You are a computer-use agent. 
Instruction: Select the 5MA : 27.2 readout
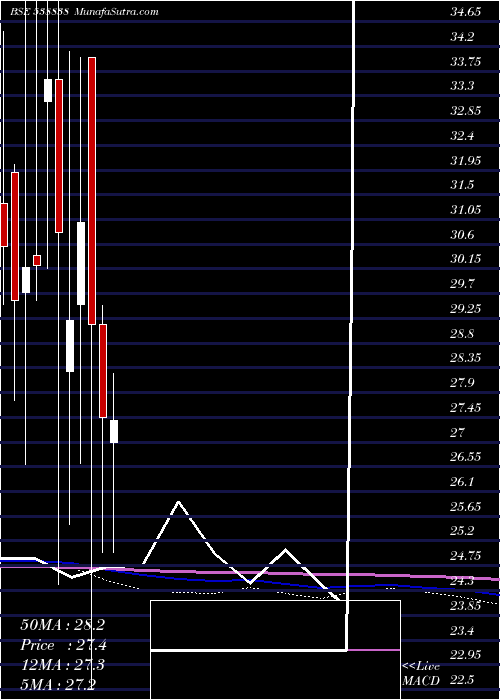tap(58, 684)
